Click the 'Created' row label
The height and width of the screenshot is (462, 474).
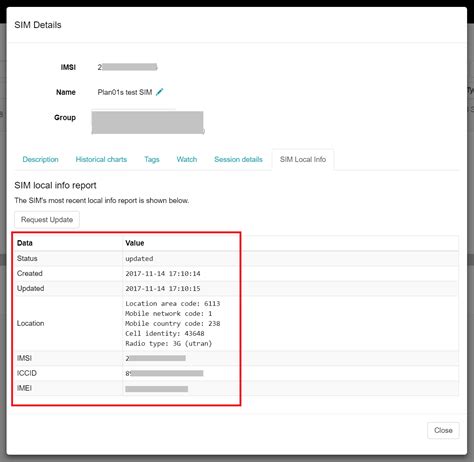click(x=30, y=273)
